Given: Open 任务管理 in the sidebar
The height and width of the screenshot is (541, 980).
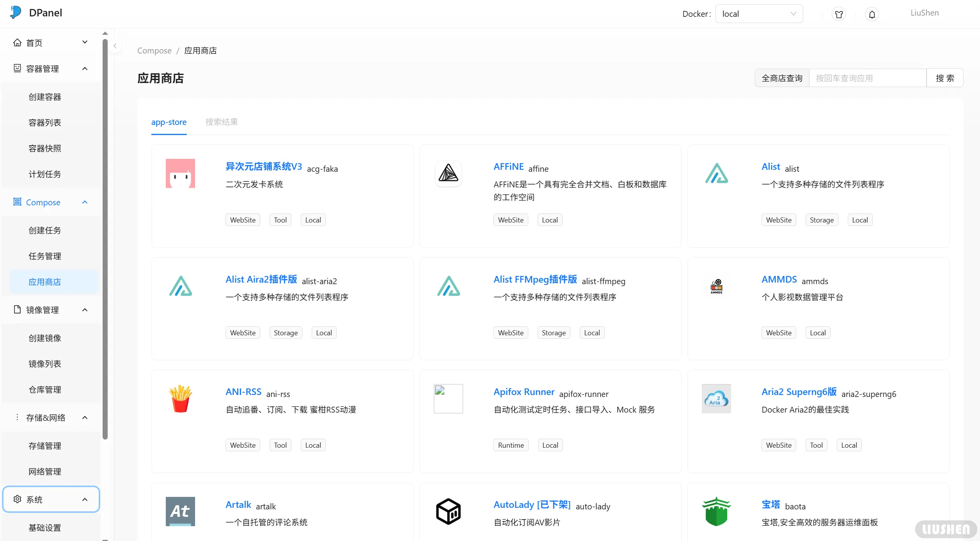Looking at the screenshot, I should pos(45,256).
